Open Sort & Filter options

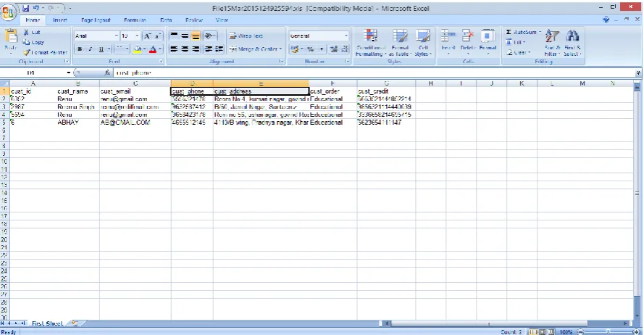pos(552,43)
